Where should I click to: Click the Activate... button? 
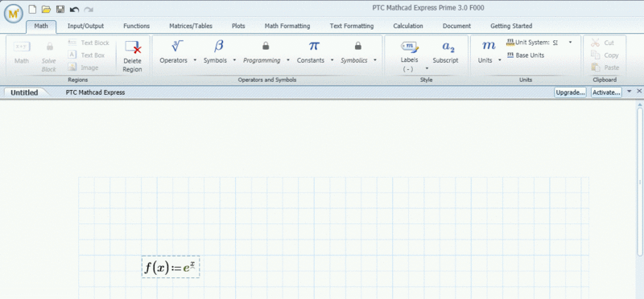[607, 92]
